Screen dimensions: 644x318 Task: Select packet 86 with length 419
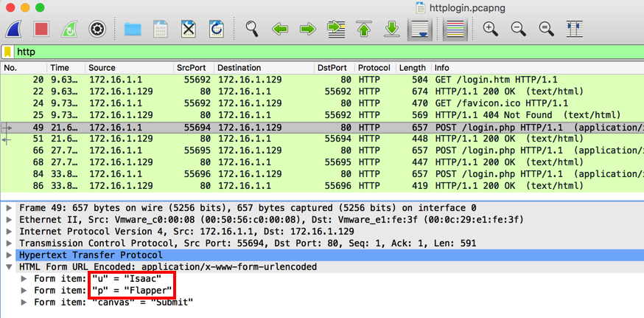pos(322,186)
